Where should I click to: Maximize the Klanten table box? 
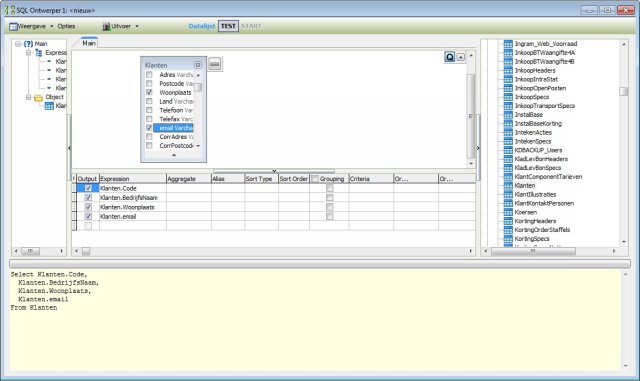(x=198, y=65)
